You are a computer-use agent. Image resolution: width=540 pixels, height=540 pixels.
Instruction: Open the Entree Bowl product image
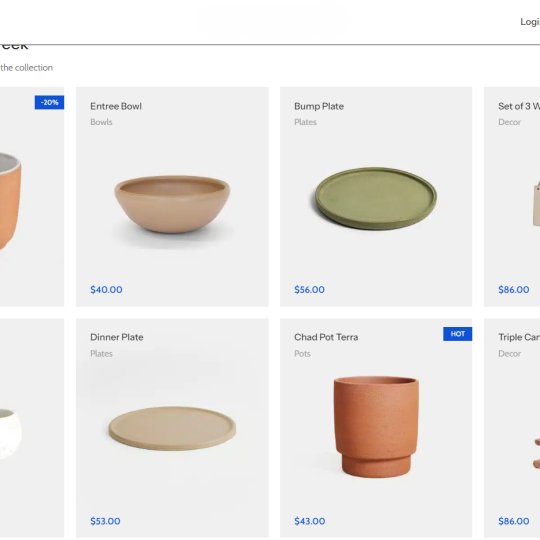point(172,205)
